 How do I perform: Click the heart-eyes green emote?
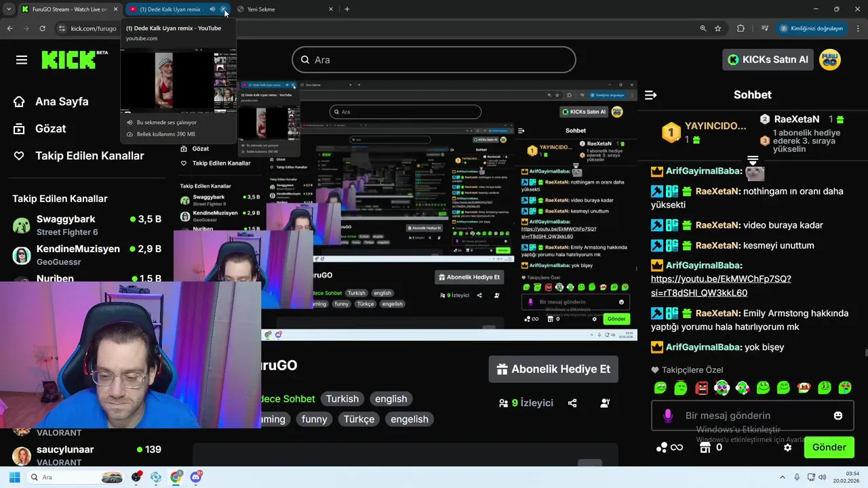(x=845, y=388)
